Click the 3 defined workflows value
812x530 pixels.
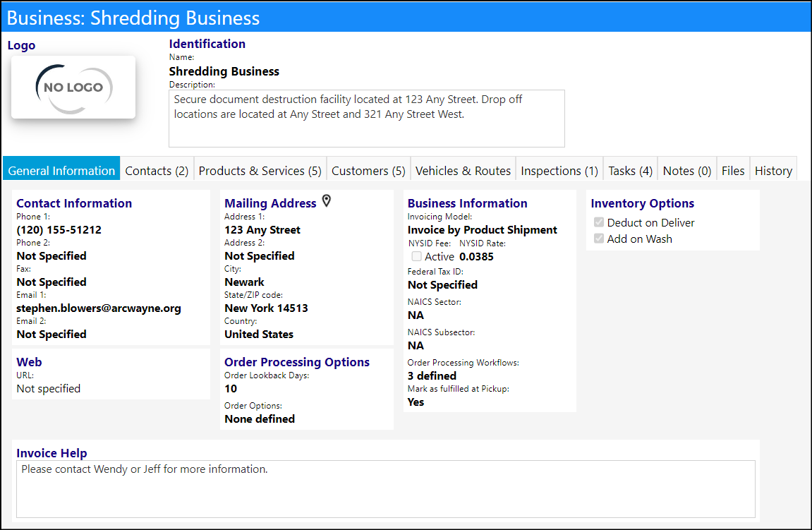432,375
